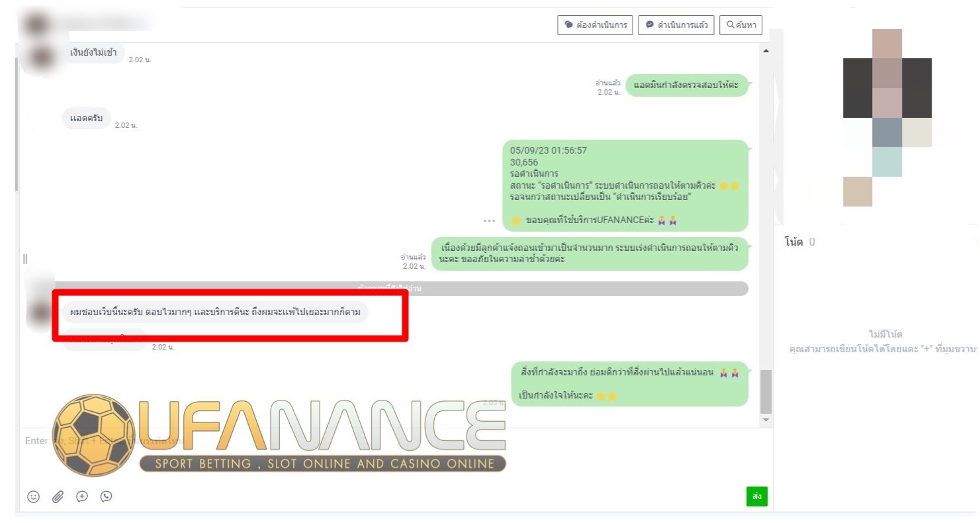Open chat search with ค้นหา button
The height and width of the screenshot is (523, 980).
(x=740, y=25)
